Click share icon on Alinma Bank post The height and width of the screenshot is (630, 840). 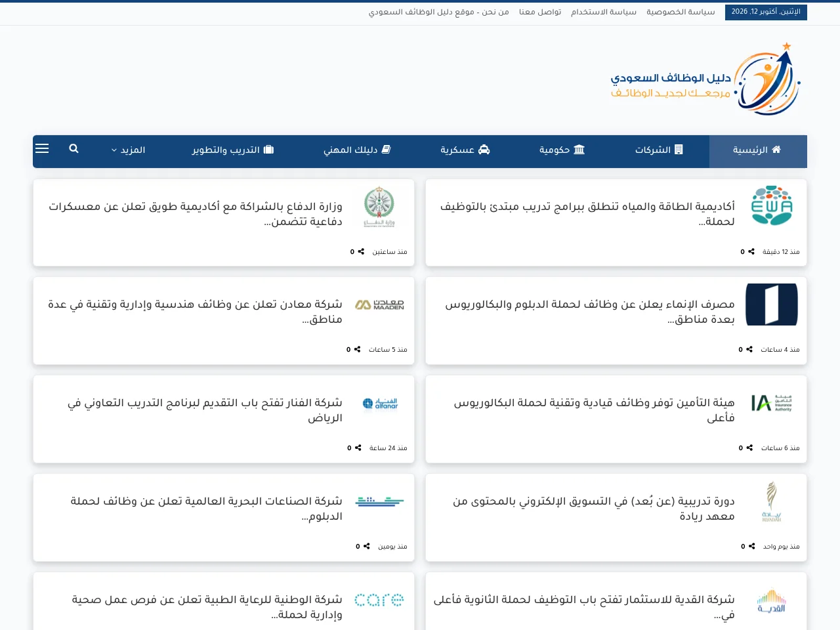(x=749, y=349)
